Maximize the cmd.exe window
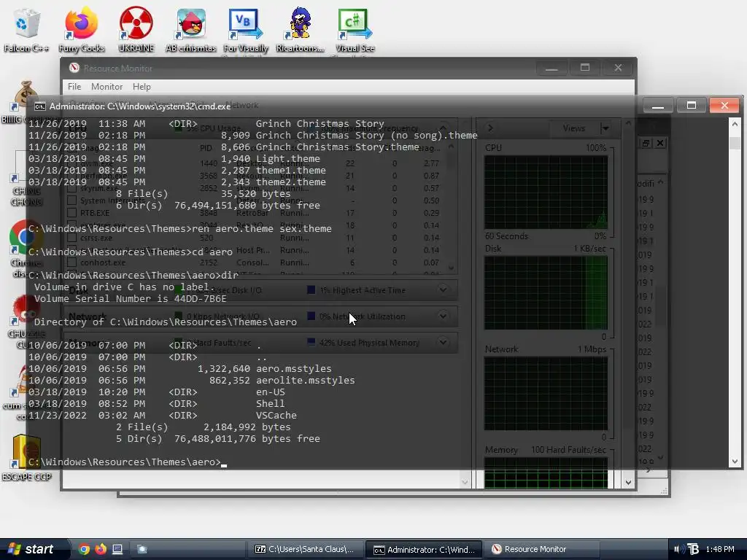 [x=692, y=105]
